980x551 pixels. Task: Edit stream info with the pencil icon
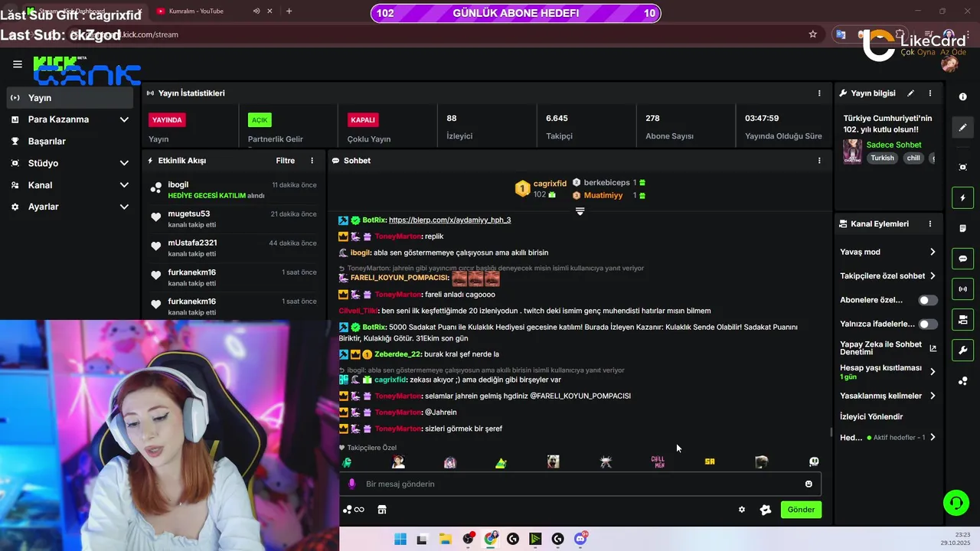coord(911,93)
